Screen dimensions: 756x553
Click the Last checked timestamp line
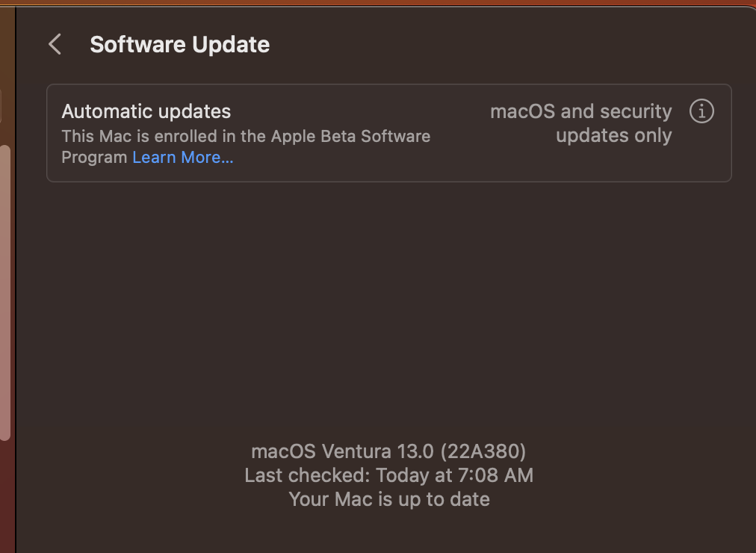click(x=388, y=475)
